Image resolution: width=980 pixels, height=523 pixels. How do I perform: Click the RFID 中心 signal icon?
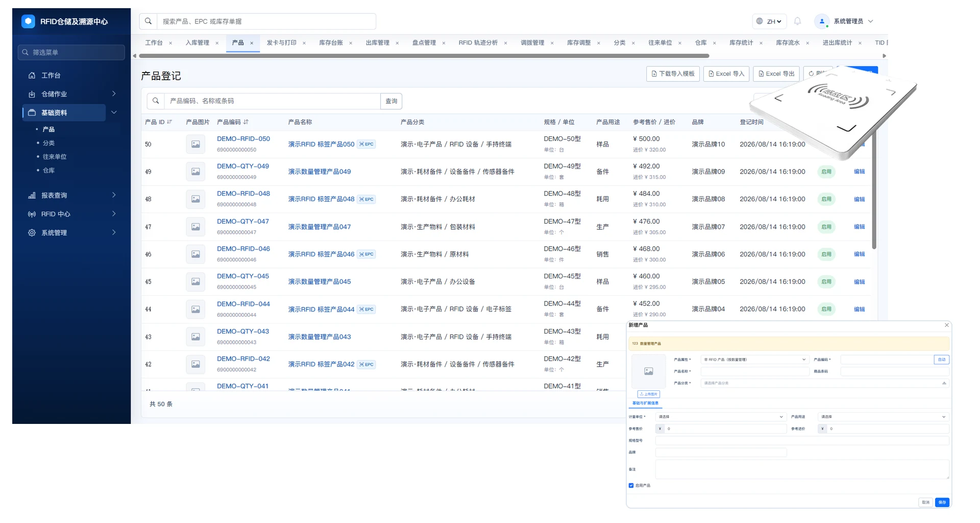[x=32, y=214]
